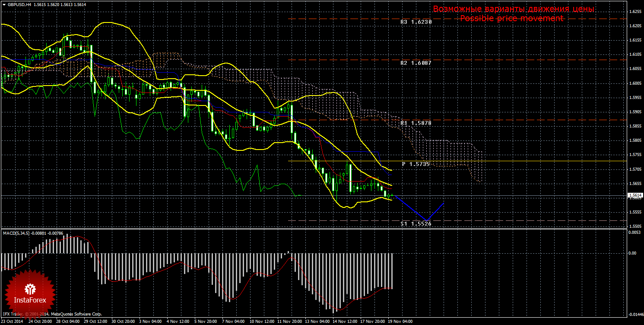Screen dimensions: 644x325
Task: Click price axis value 1.5955
Action: point(635,98)
